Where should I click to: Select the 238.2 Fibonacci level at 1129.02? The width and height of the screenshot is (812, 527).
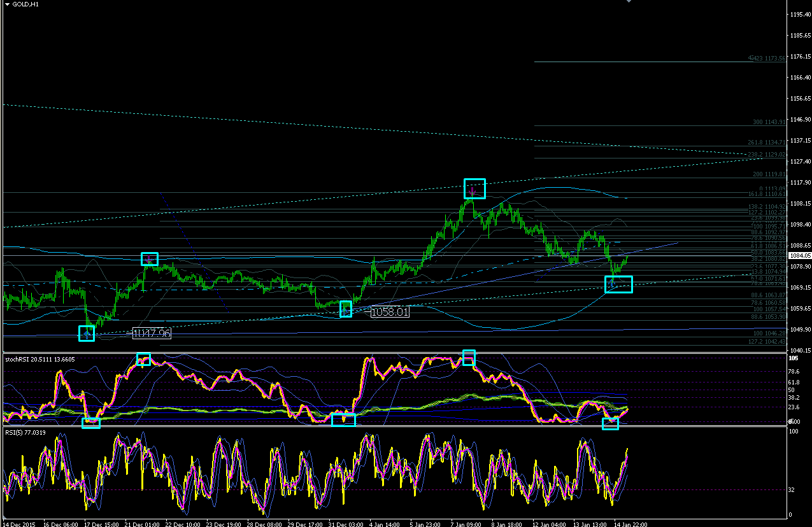[x=767, y=155]
